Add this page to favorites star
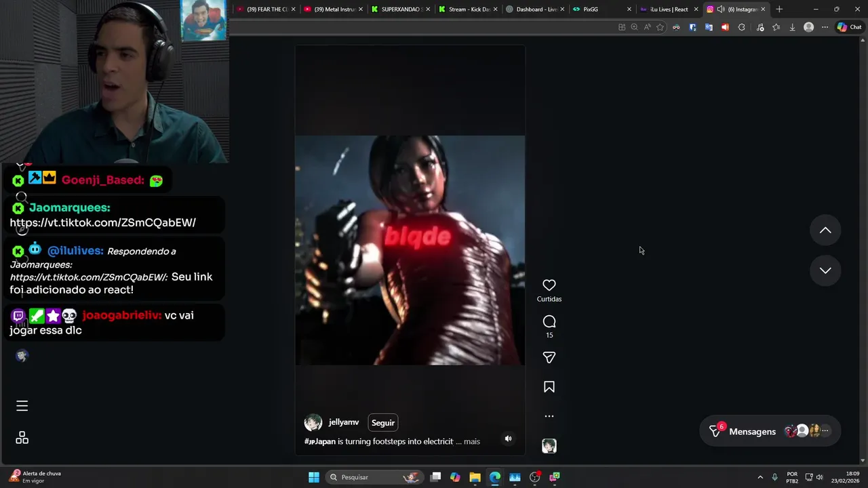 pos(660,27)
